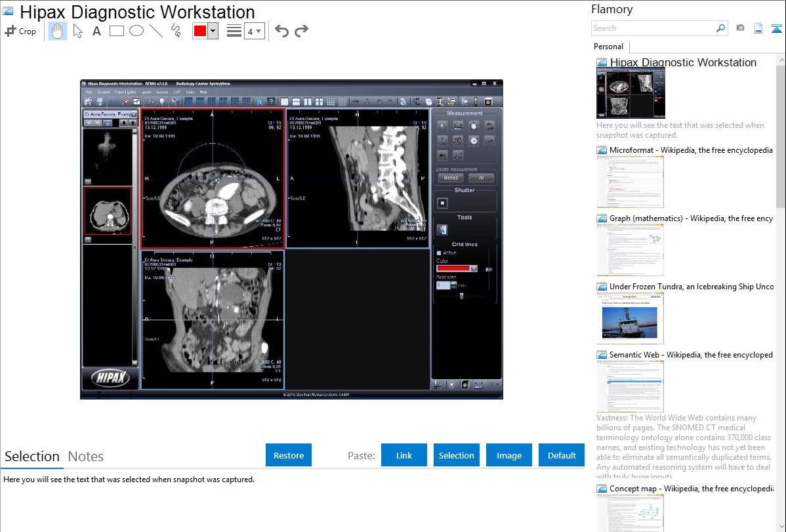The height and width of the screenshot is (532, 786).
Task: Click the Shutter square icon in snapshot
Action: pos(442,203)
